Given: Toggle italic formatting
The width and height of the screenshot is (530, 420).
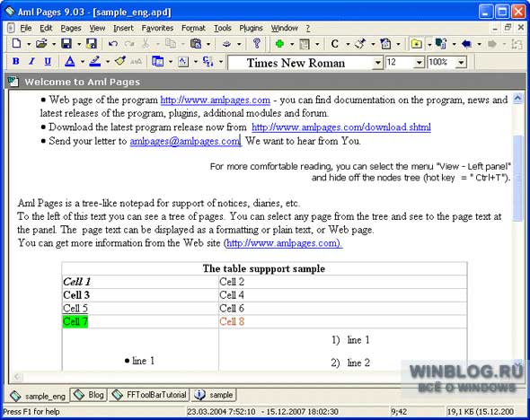Looking at the screenshot, I should [x=31, y=61].
